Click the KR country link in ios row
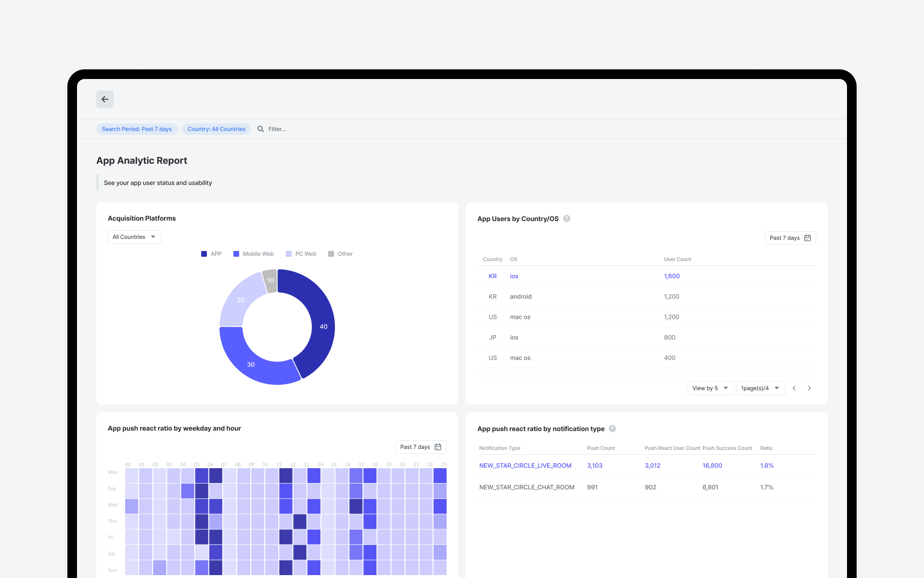 pyautogui.click(x=493, y=276)
